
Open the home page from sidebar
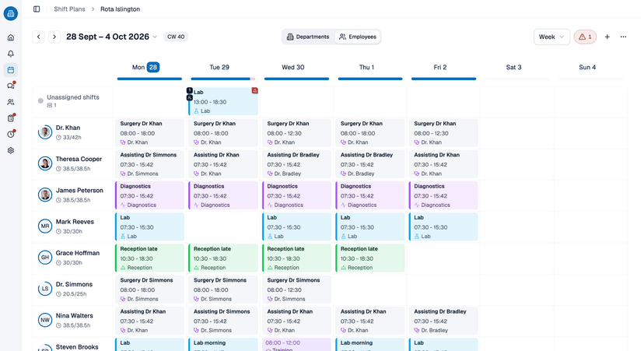pos(11,37)
